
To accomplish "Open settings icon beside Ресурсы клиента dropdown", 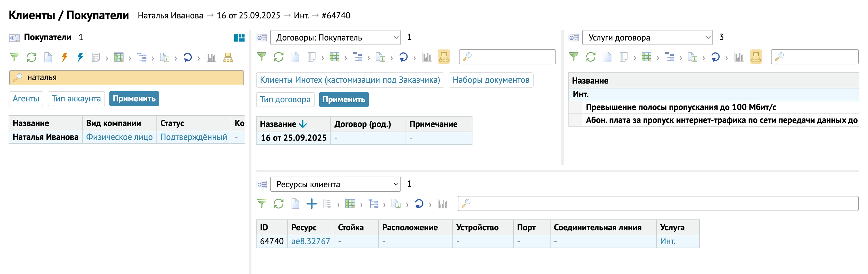I will point(261,184).
